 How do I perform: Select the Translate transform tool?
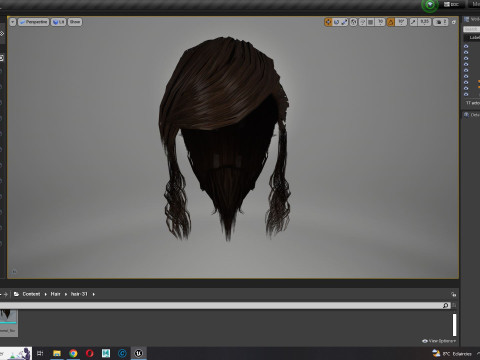328,22
